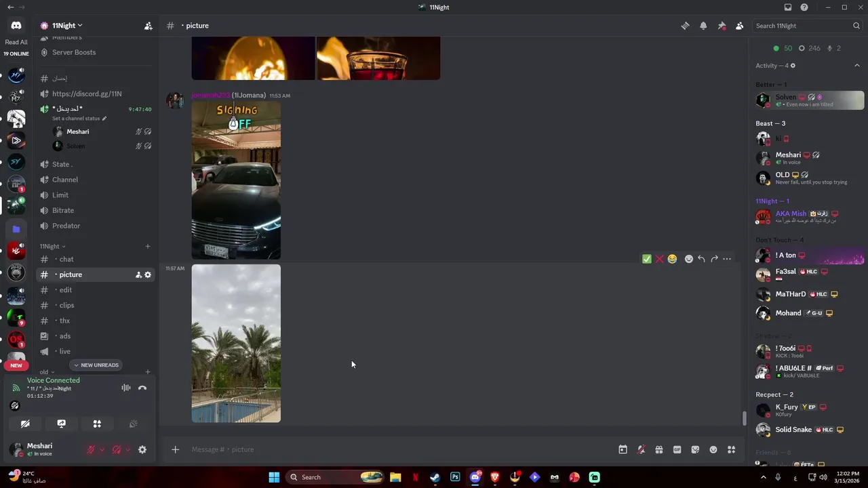Click the Message picture input field

400,449
